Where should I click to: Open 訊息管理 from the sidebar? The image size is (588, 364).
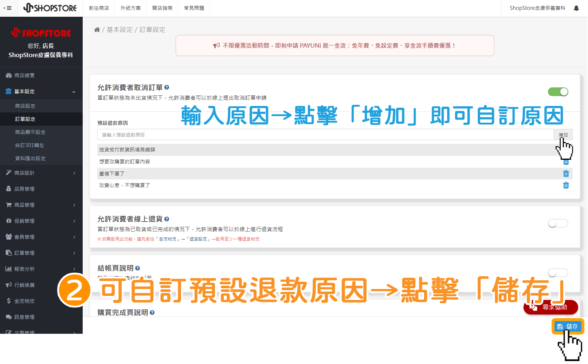point(24,317)
